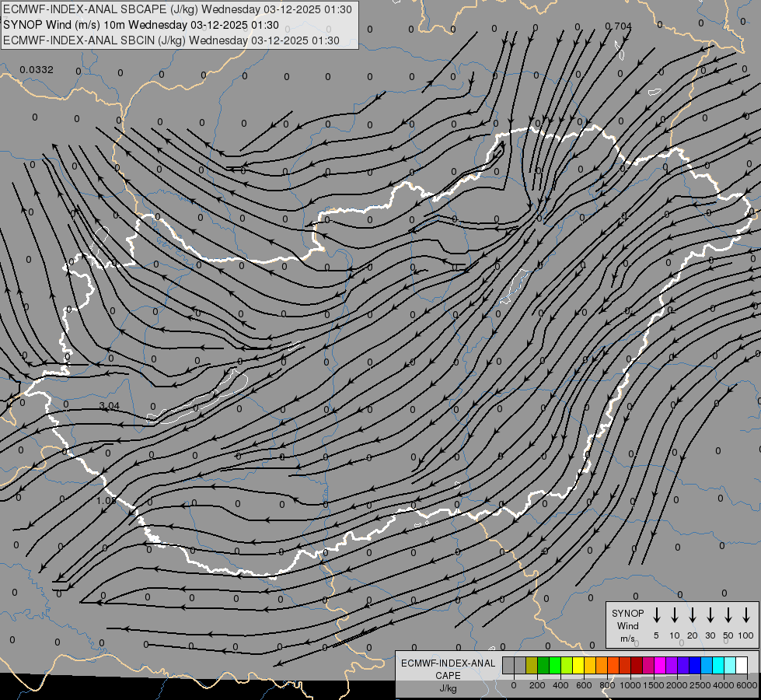Click the SYNOP Wind m/s legend label

point(627,625)
